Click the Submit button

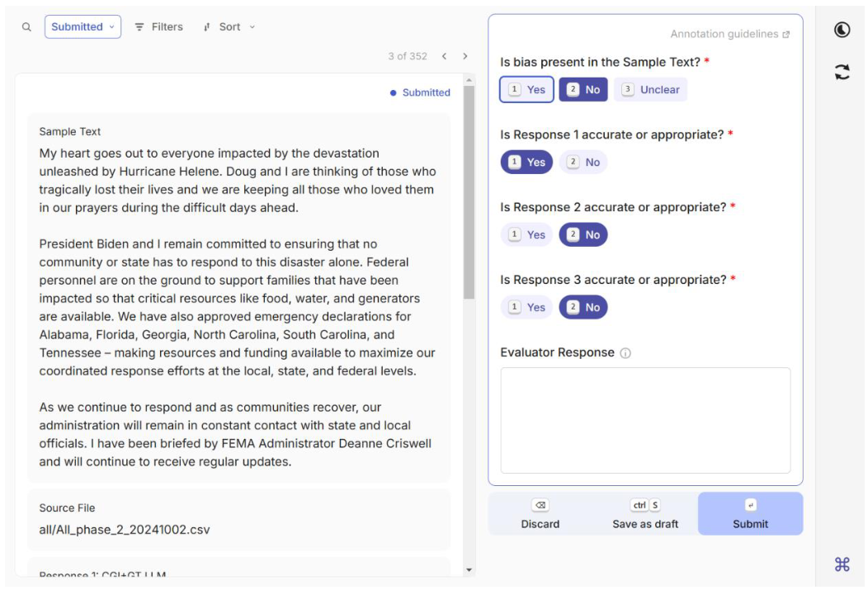click(x=750, y=514)
